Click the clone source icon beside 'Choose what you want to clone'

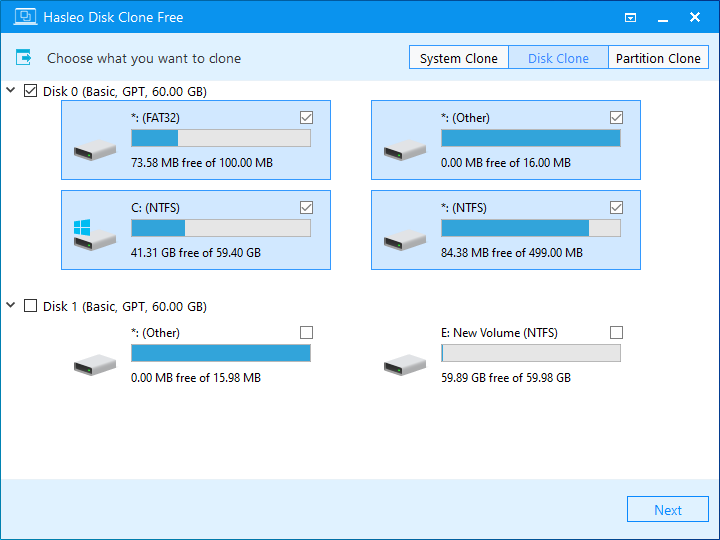pyautogui.click(x=23, y=57)
